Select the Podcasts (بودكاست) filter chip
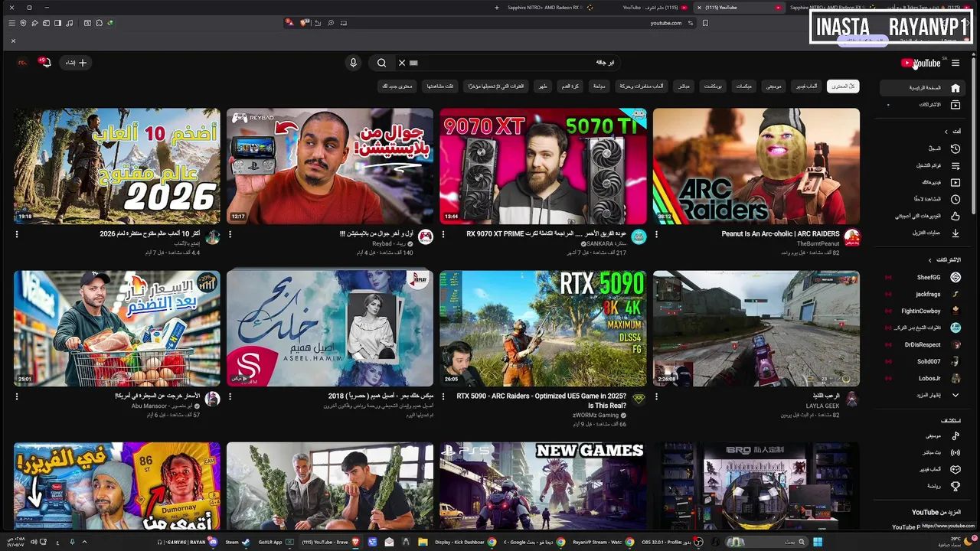980x551 pixels. click(x=713, y=86)
